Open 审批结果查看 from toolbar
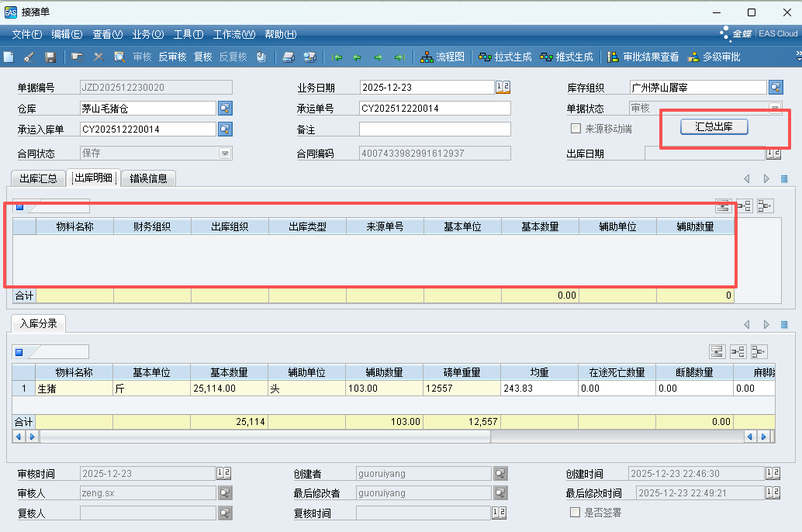The width and height of the screenshot is (802, 532). pyautogui.click(x=645, y=57)
